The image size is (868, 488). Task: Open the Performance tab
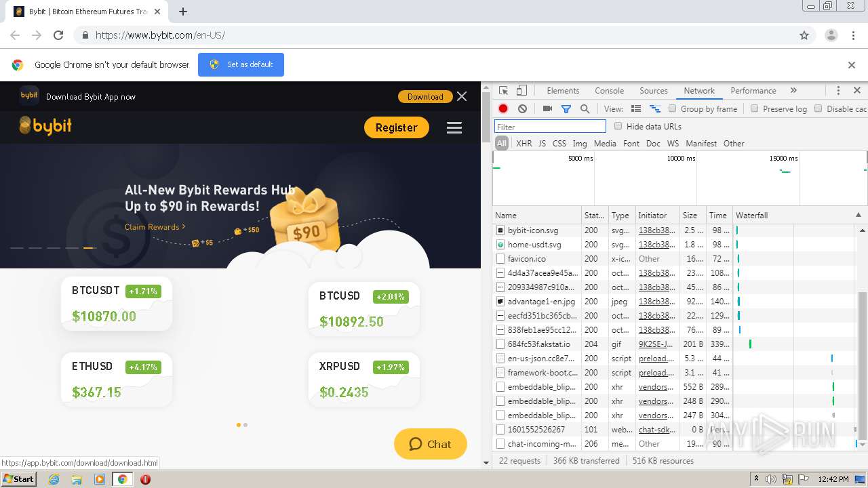pos(753,91)
